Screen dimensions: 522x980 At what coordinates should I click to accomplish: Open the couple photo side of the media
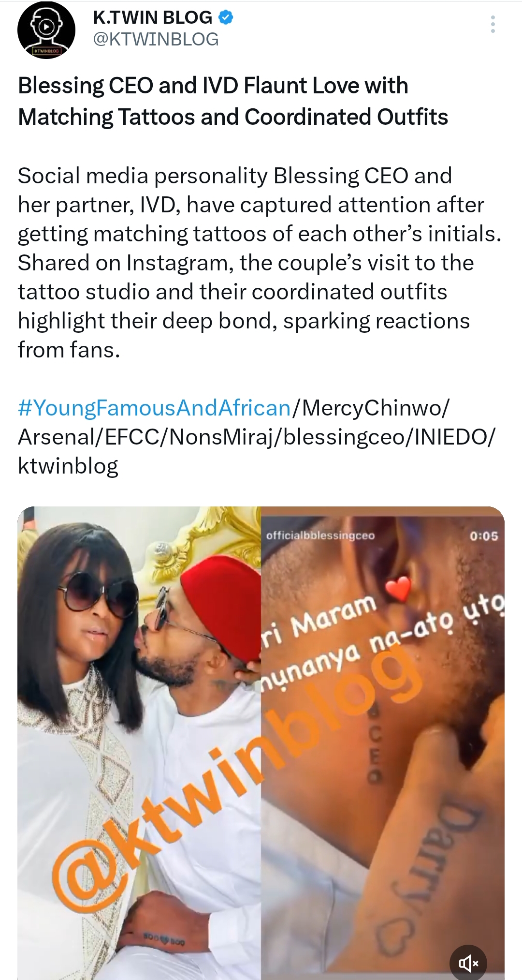click(x=139, y=743)
